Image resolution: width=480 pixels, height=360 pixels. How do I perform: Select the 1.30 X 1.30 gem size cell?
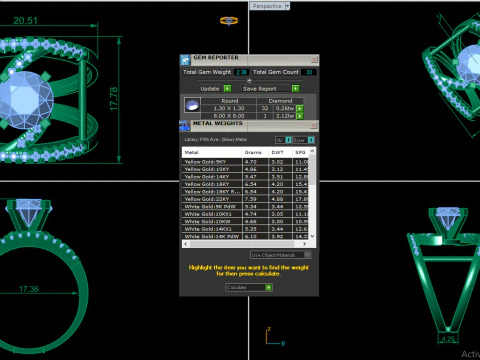pos(229,108)
